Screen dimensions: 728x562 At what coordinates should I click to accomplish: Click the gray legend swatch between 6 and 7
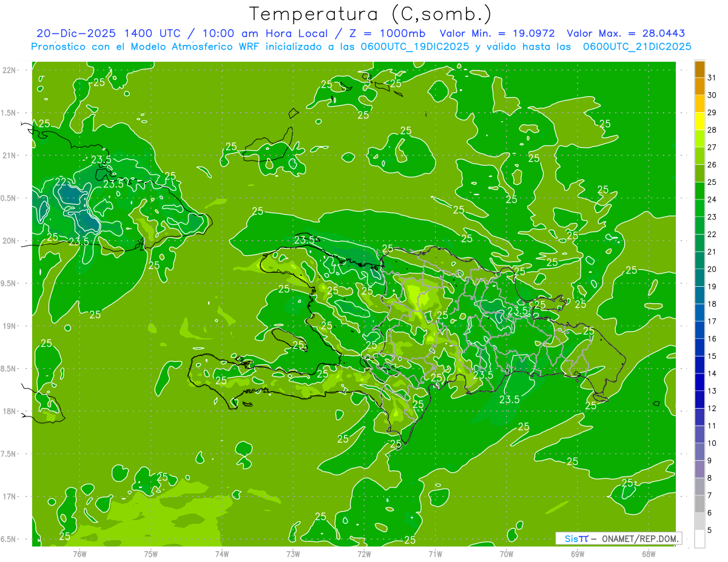pyautogui.click(x=699, y=504)
